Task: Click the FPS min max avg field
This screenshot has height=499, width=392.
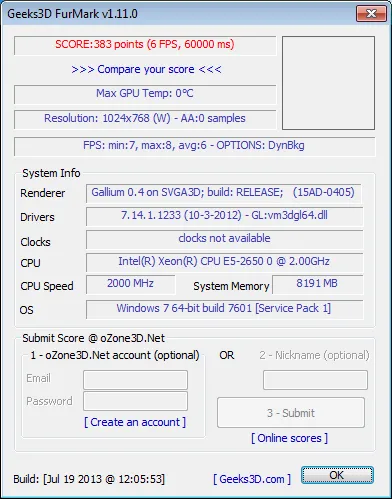Action: coord(194,146)
